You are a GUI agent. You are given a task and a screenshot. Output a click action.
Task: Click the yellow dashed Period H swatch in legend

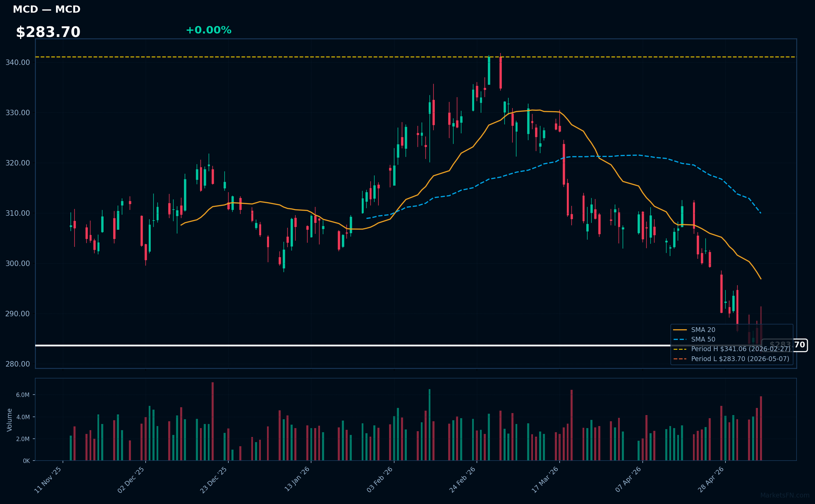click(680, 349)
